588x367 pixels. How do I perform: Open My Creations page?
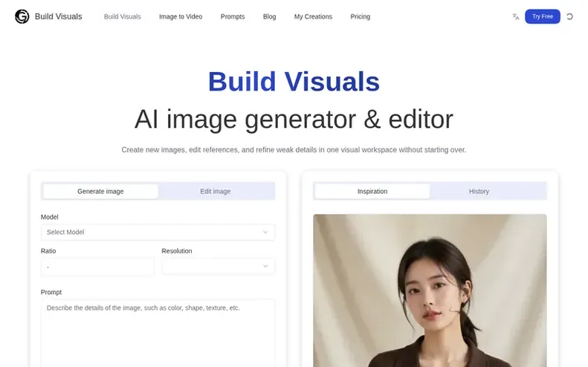[313, 16]
